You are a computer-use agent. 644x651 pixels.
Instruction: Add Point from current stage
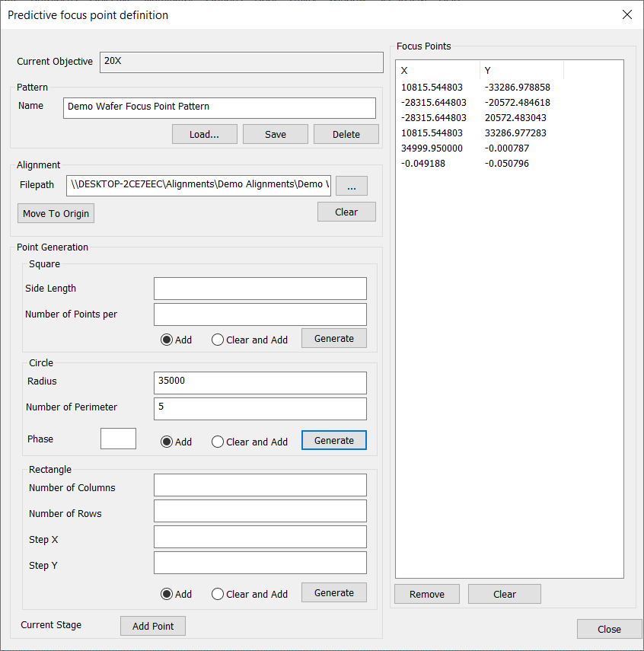pyautogui.click(x=152, y=626)
